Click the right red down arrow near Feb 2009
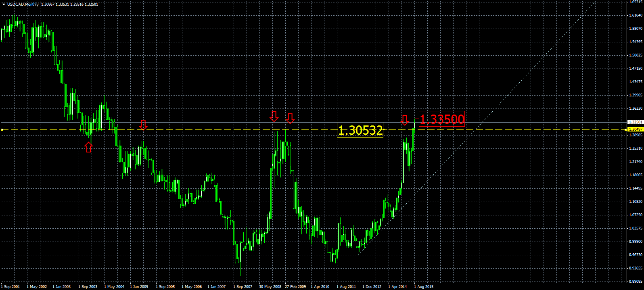Viewport: 644px width, 290px height. 290,119
